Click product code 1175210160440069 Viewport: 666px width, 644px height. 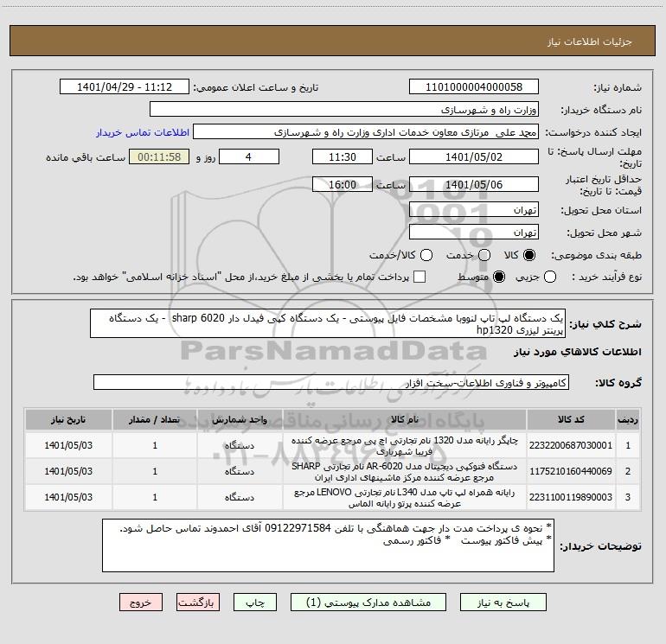571,471
